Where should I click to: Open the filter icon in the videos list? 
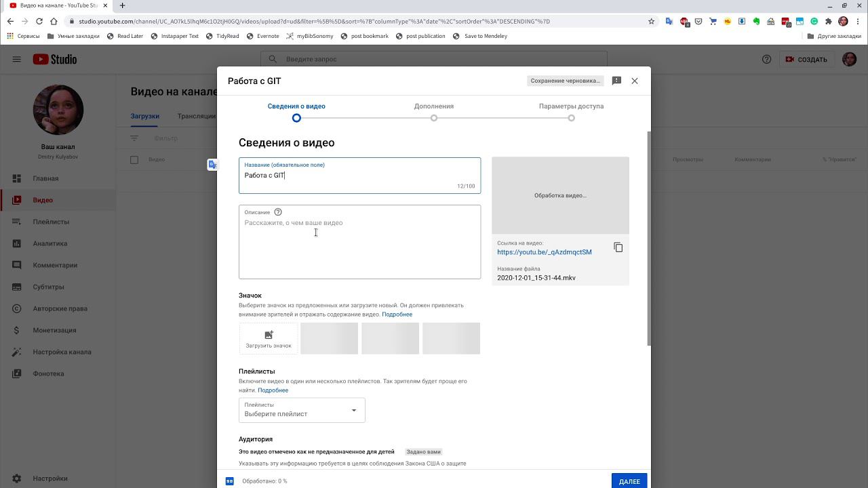tap(134, 138)
